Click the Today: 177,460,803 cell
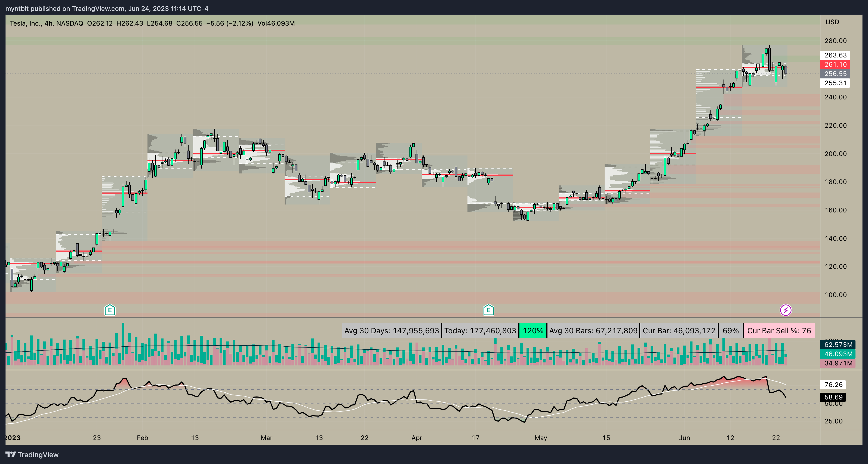 click(x=480, y=331)
